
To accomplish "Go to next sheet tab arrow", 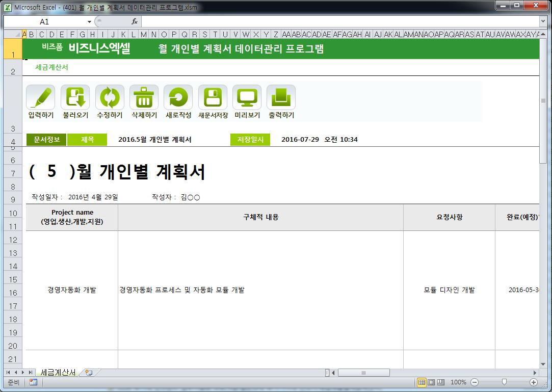I will [23, 372].
